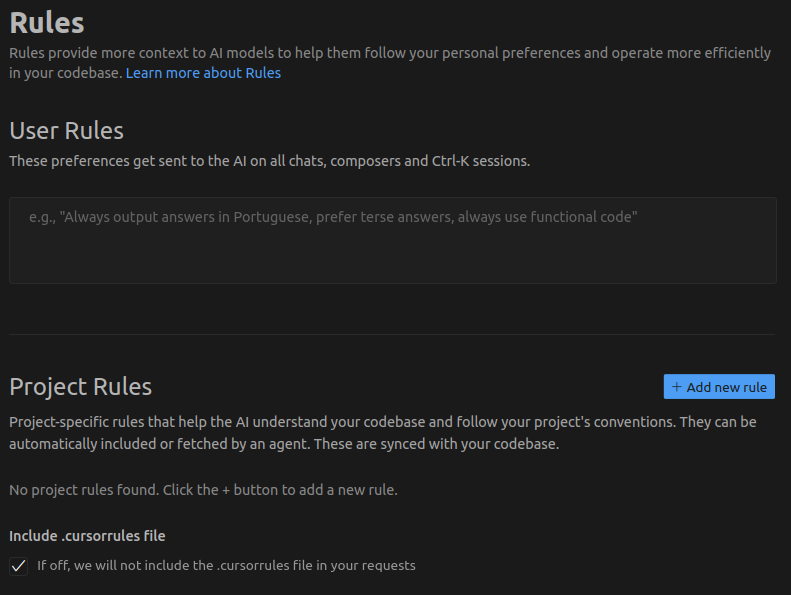
Task: Click the divider line above Project Rules
Action: (392, 334)
